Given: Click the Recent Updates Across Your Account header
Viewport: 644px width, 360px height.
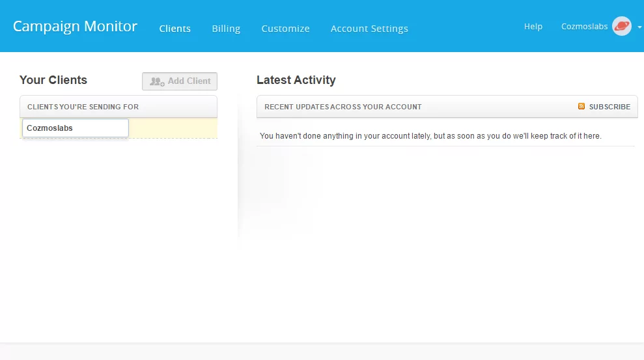Looking at the screenshot, I should point(343,107).
